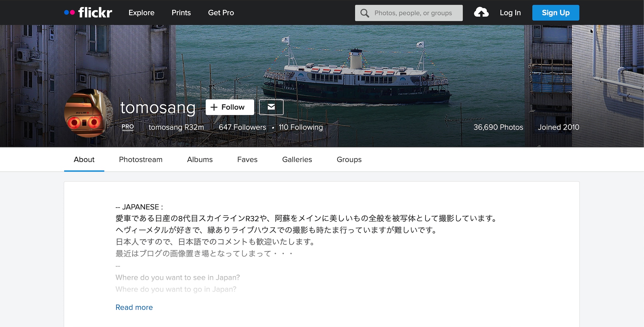Click 'Where do you want to see in Japan?' text

(x=178, y=277)
